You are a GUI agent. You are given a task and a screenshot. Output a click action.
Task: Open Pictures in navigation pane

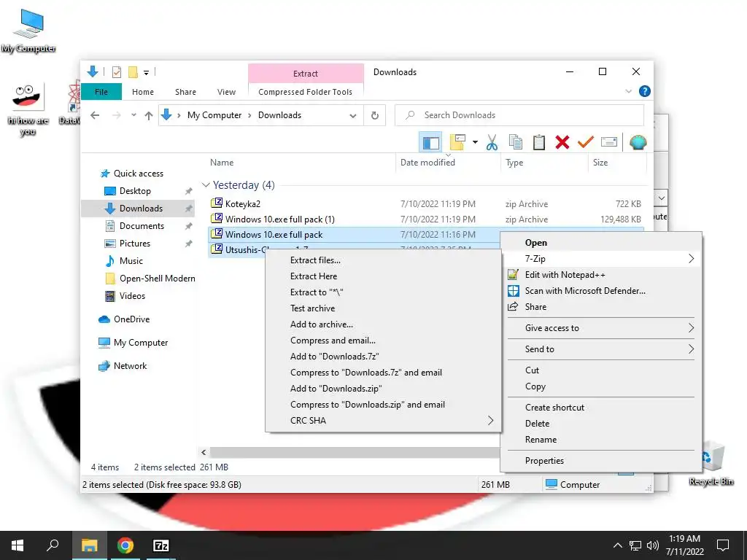coord(135,244)
